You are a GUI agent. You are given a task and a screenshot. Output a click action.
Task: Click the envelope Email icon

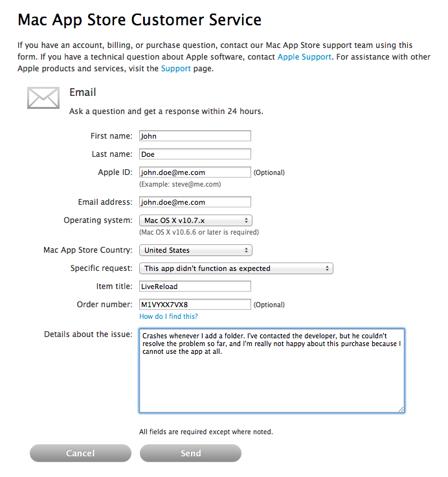[x=43, y=98]
